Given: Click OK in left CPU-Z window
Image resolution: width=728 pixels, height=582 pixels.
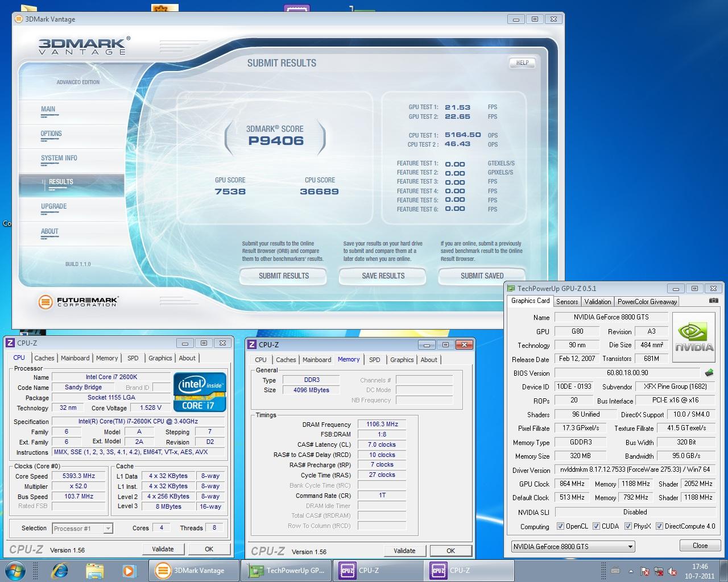Looking at the screenshot, I should [x=209, y=549].
